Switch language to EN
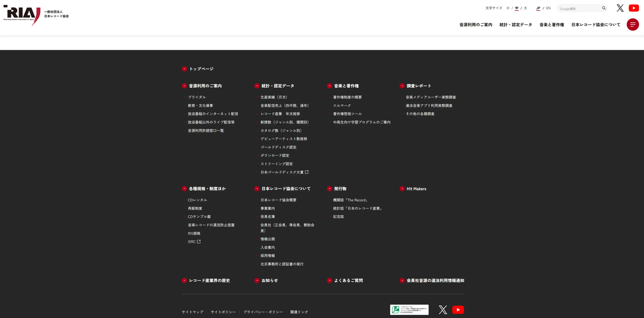 coord(548,8)
